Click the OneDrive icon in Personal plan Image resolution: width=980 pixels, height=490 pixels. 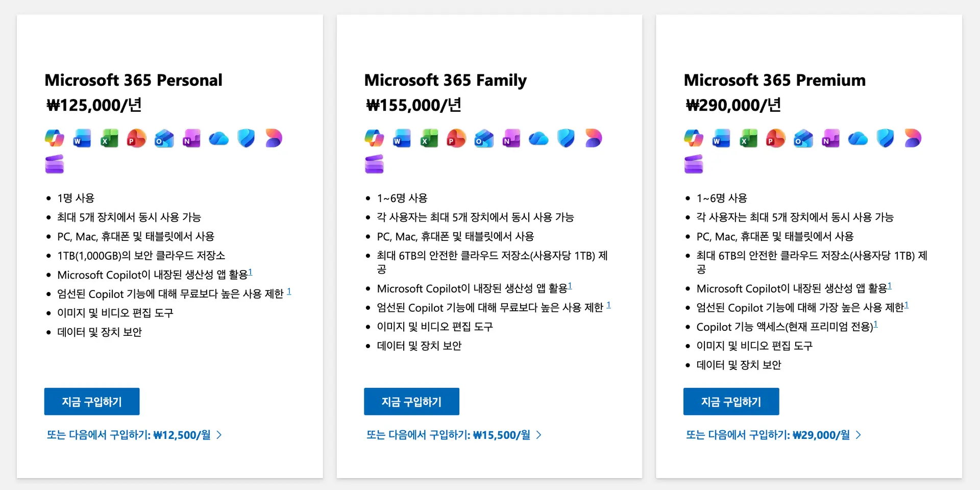click(218, 138)
